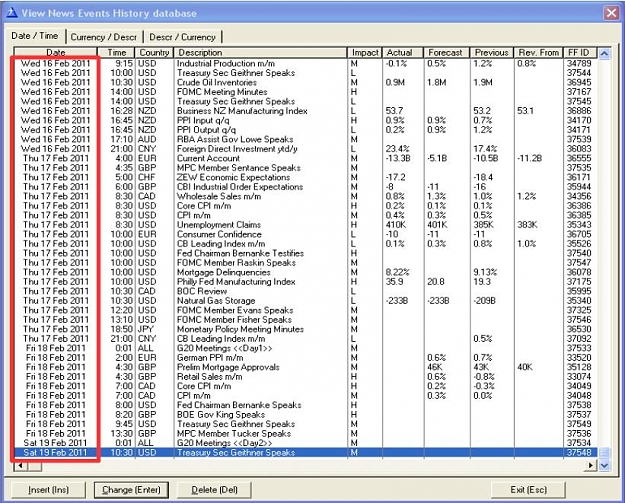Click the Previous column header
The height and width of the screenshot is (503, 625).
pyautogui.click(x=492, y=53)
